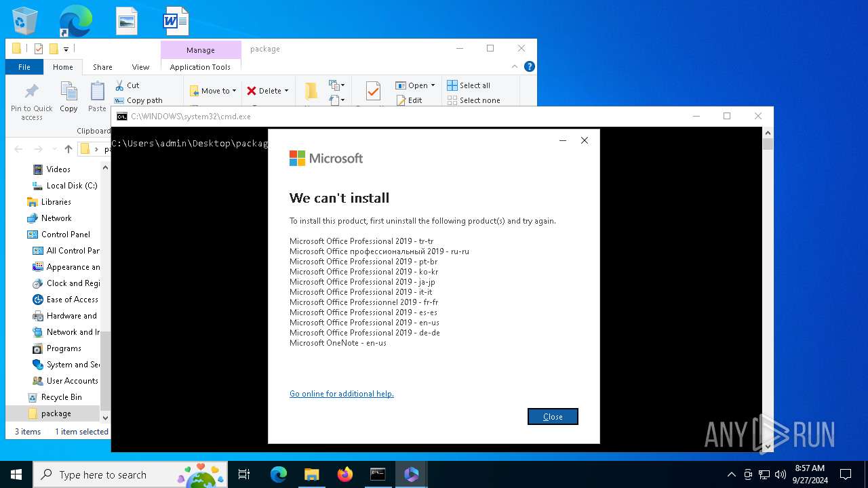Click the Up arrow in Explorer navigation
This screenshot has height=488, width=868.
pyautogui.click(x=68, y=149)
